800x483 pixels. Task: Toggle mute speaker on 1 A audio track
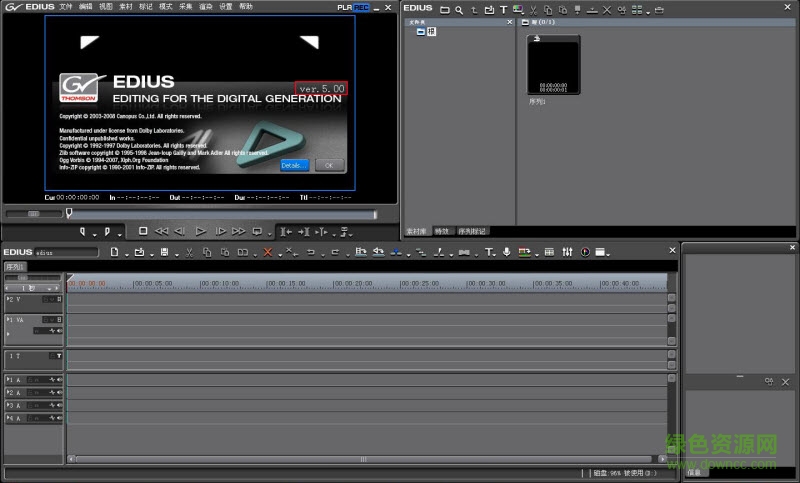coord(59,380)
